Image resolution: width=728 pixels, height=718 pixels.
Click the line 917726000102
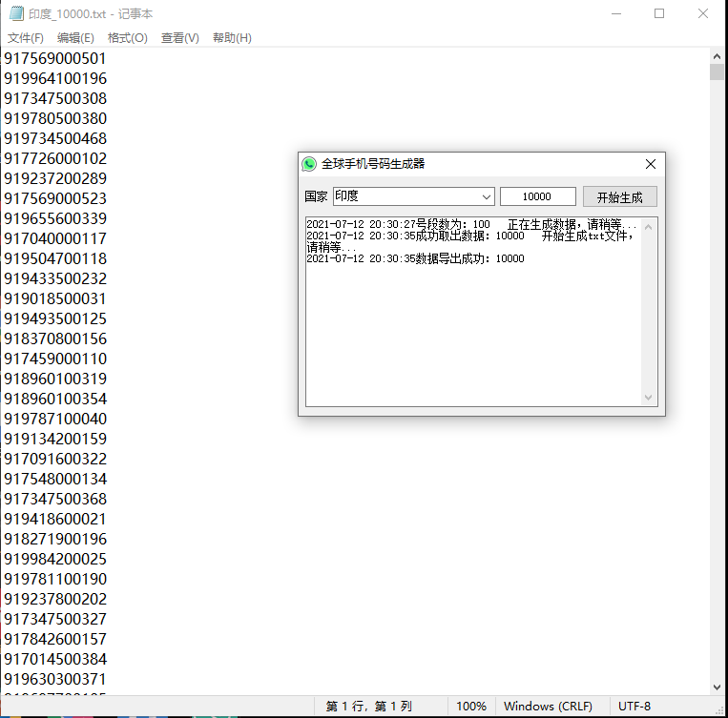pyautogui.click(x=55, y=158)
